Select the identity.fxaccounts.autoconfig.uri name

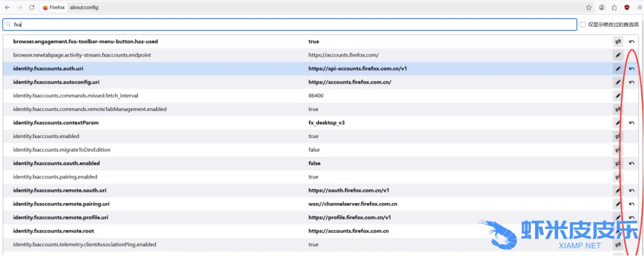pyautogui.click(x=56, y=82)
